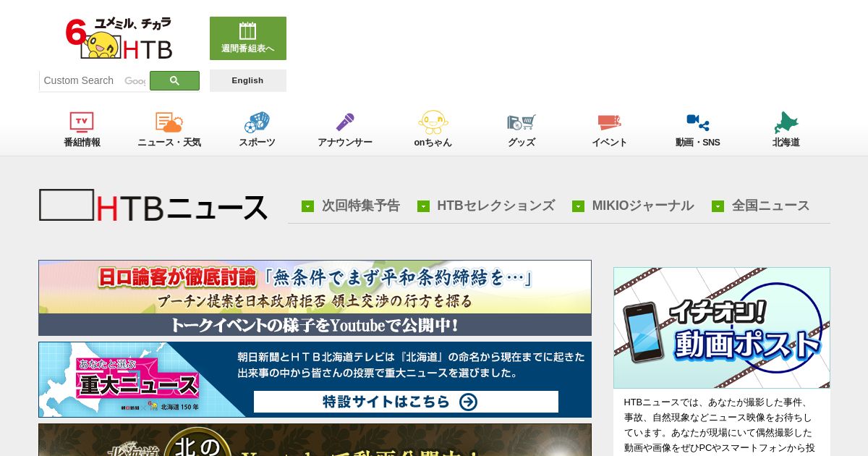This screenshot has height=456, width=868.
Task: Select 番組情報 menu label
Action: (x=82, y=143)
